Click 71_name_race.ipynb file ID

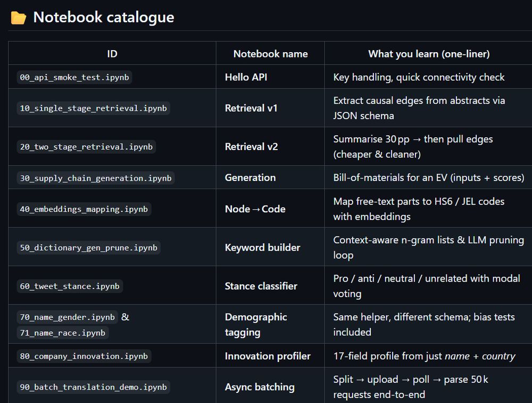pos(62,333)
